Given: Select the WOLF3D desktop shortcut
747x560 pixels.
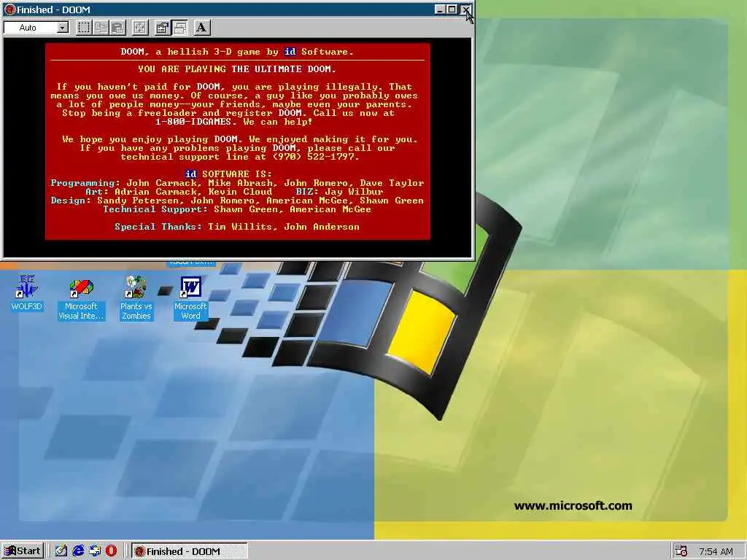Looking at the screenshot, I should pos(27,293).
